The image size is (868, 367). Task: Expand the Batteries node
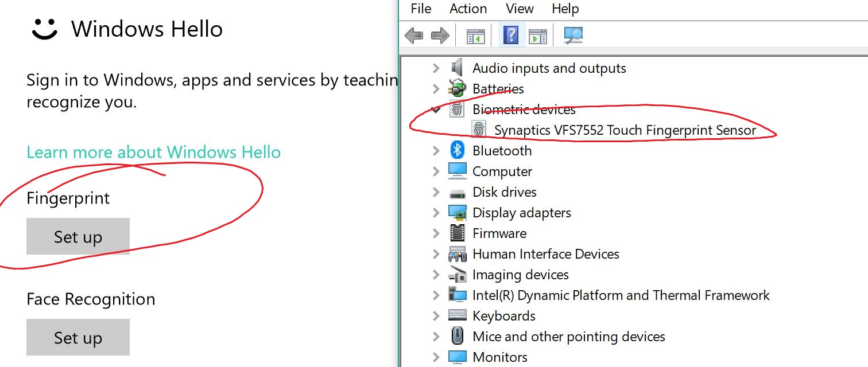436,89
